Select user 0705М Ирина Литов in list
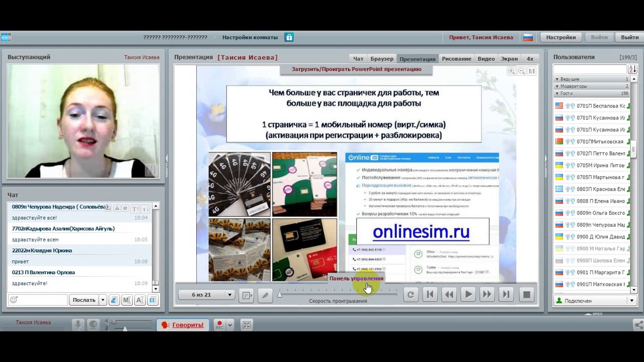Viewport: 644px width, 362px height. point(591,165)
